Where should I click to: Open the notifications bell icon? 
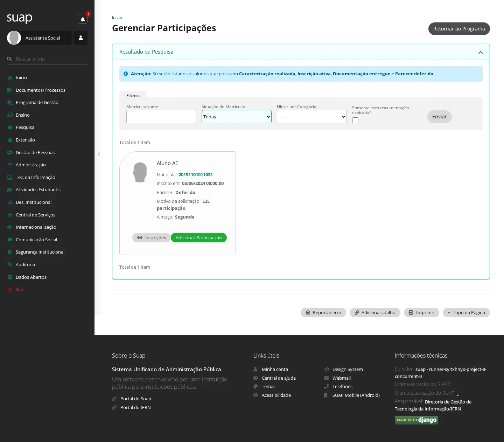(83, 19)
